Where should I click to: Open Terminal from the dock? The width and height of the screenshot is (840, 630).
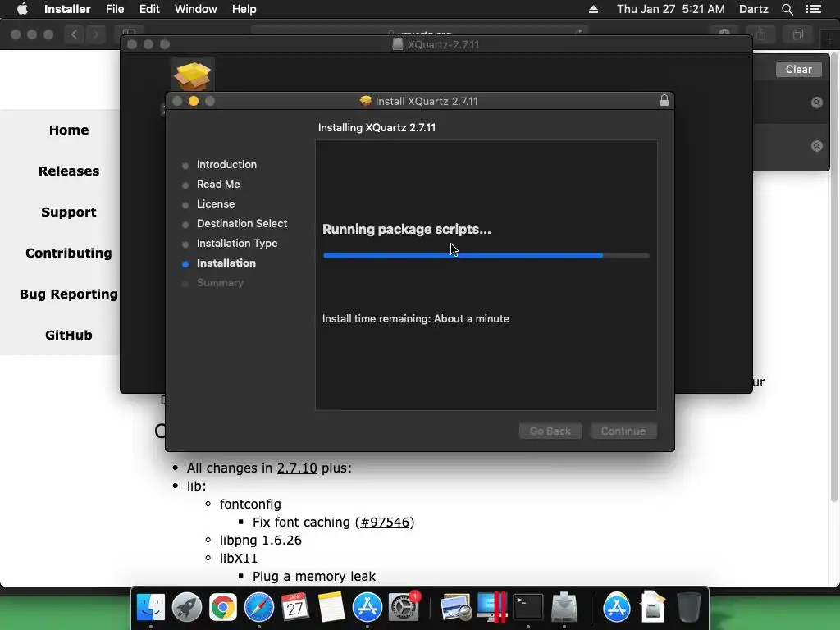pyautogui.click(x=528, y=607)
